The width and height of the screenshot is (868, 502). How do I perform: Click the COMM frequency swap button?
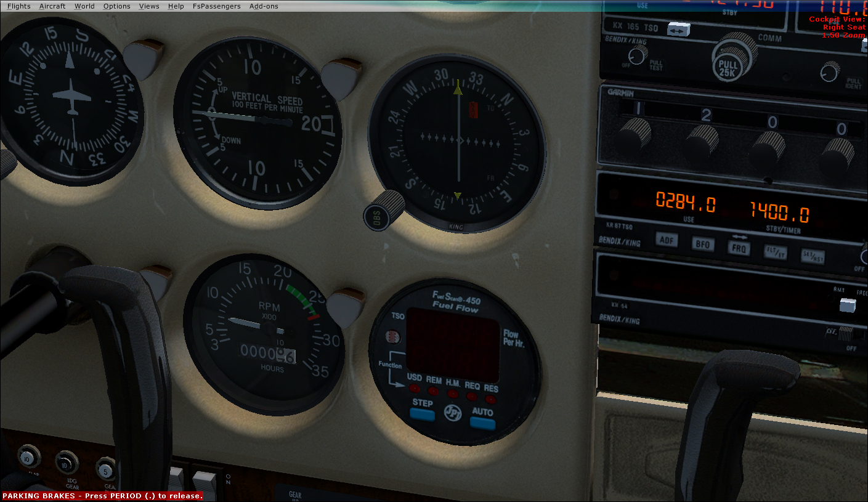[679, 28]
